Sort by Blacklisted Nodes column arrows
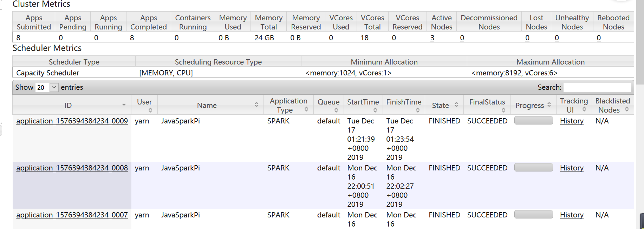The width and height of the screenshot is (644, 229). pos(627,110)
